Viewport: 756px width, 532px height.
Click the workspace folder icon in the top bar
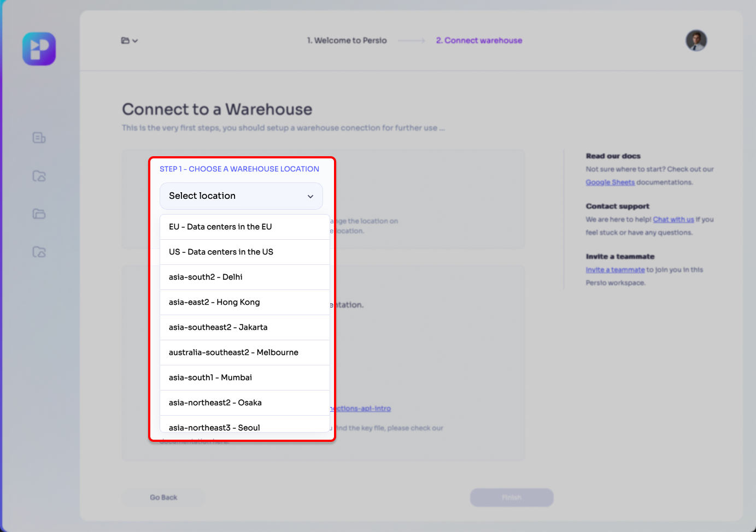[x=125, y=40]
